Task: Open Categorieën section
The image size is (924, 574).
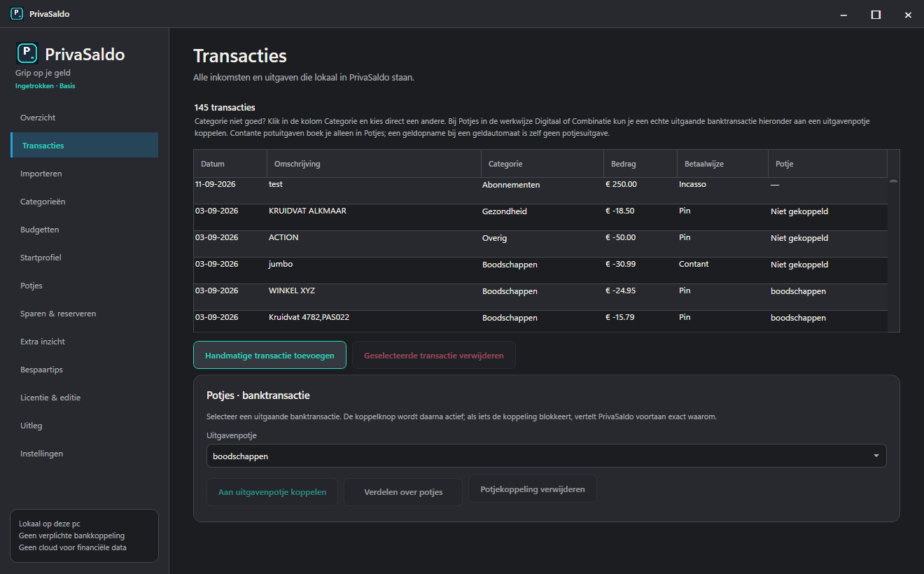Action: [x=84, y=202]
